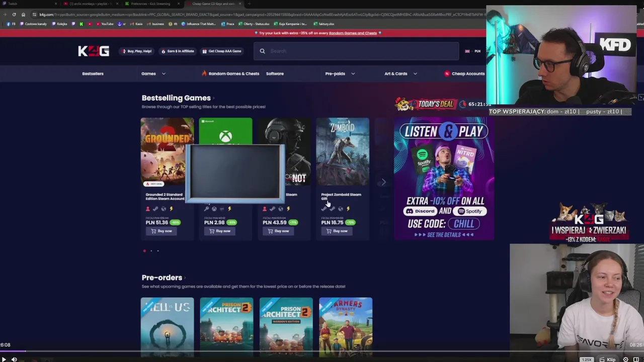Click the Xbox platform icon on PLN 2.98 card
The image size is (644, 362).
coord(214,209)
